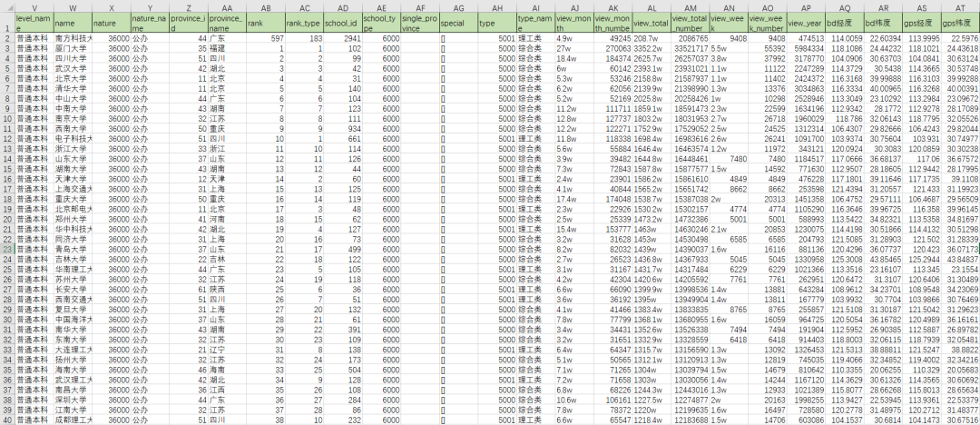Click the gps纬度 cell 22.5976
This screenshot has width=980, height=425.
pos(960,38)
